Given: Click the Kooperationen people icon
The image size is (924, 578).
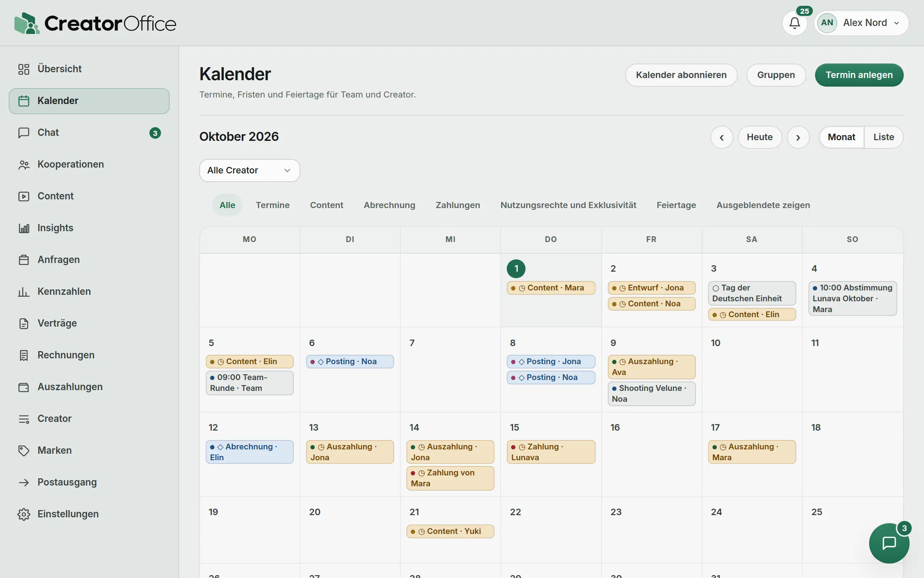Looking at the screenshot, I should [x=24, y=164].
